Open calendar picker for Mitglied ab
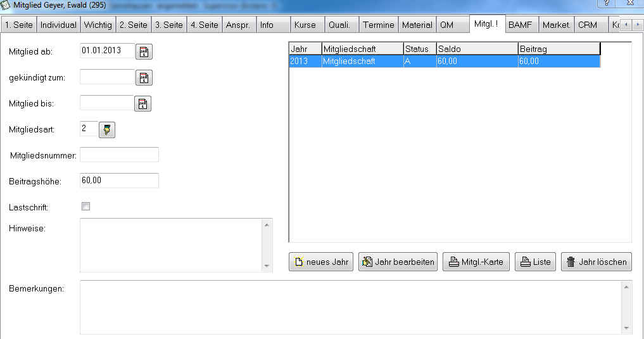The image size is (644, 339). [144, 52]
